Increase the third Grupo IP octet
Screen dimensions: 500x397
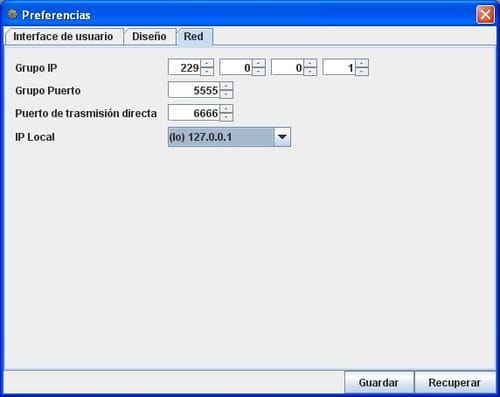pyautogui.click(x=310, y=63)
